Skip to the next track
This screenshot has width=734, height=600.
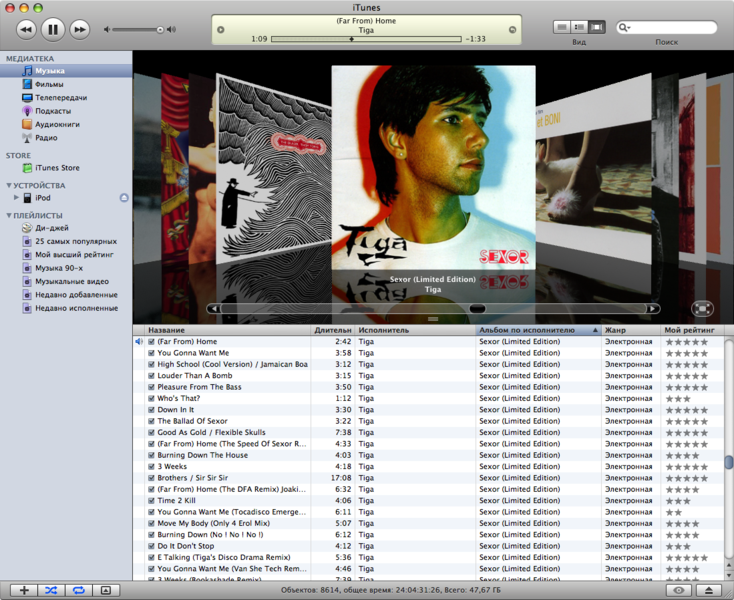79,29
